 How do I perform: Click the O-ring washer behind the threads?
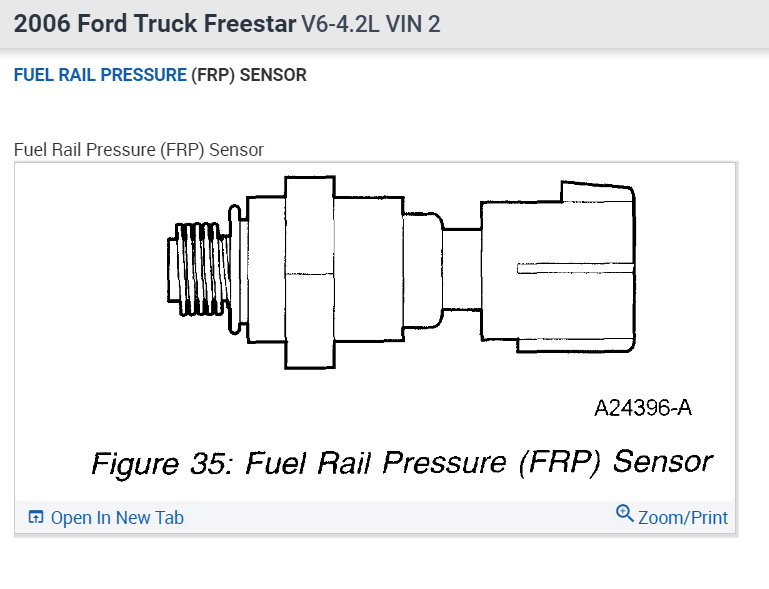pos(234,266)
